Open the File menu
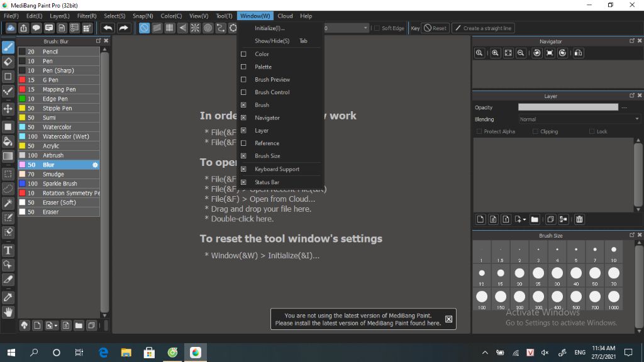Viewport: 644px width, 362px height. tap(11, 16)
